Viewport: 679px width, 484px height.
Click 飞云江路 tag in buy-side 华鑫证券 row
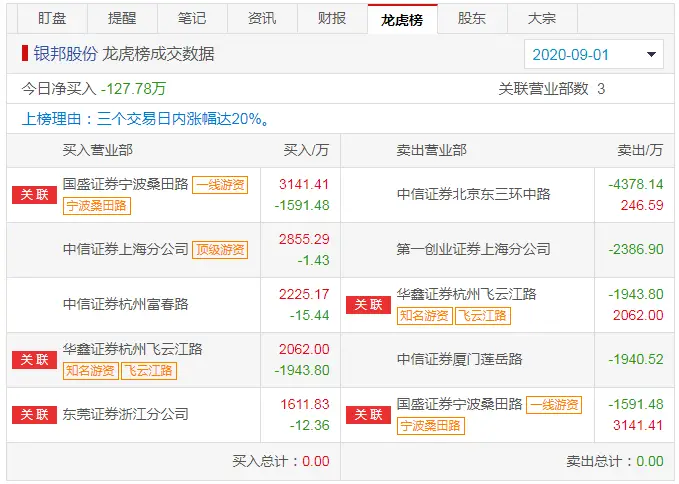(149, 371)
